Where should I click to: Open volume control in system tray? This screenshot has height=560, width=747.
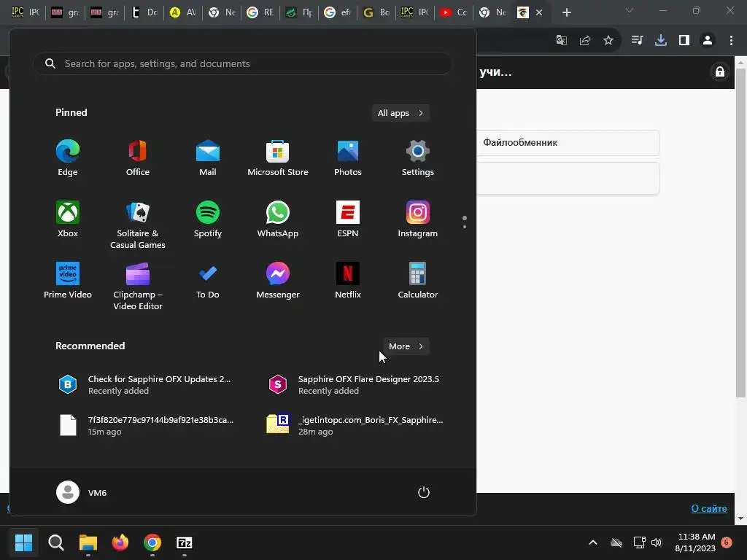pos(657,542)
